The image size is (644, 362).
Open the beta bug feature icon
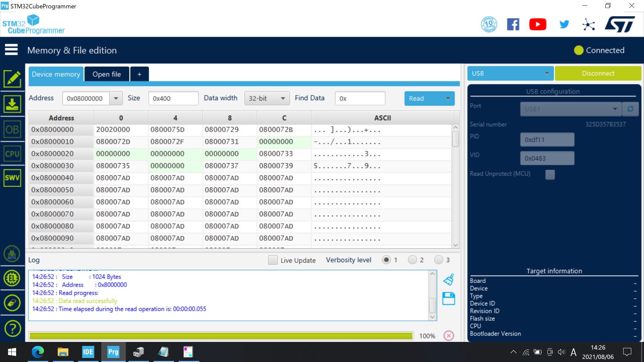pos(12,254)
